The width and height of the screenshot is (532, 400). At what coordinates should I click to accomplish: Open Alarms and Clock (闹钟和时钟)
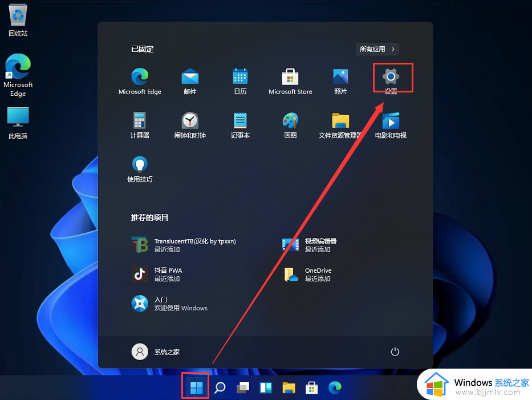click(190, 125)
